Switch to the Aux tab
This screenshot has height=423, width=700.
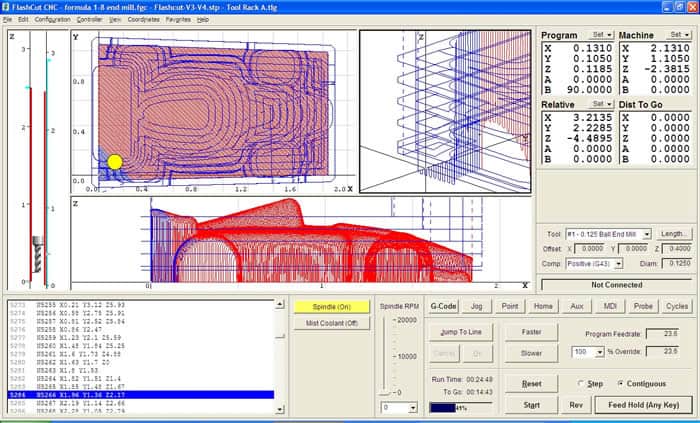(x=577, y=306)
